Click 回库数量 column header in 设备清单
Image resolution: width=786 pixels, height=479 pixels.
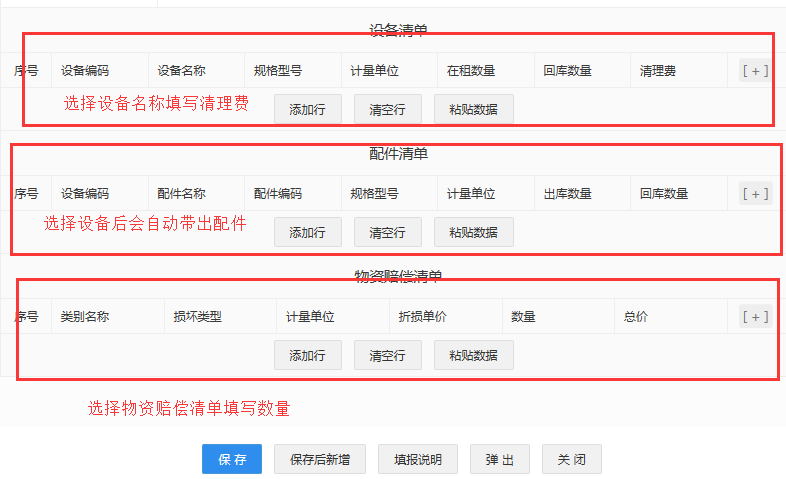point(567,71)
